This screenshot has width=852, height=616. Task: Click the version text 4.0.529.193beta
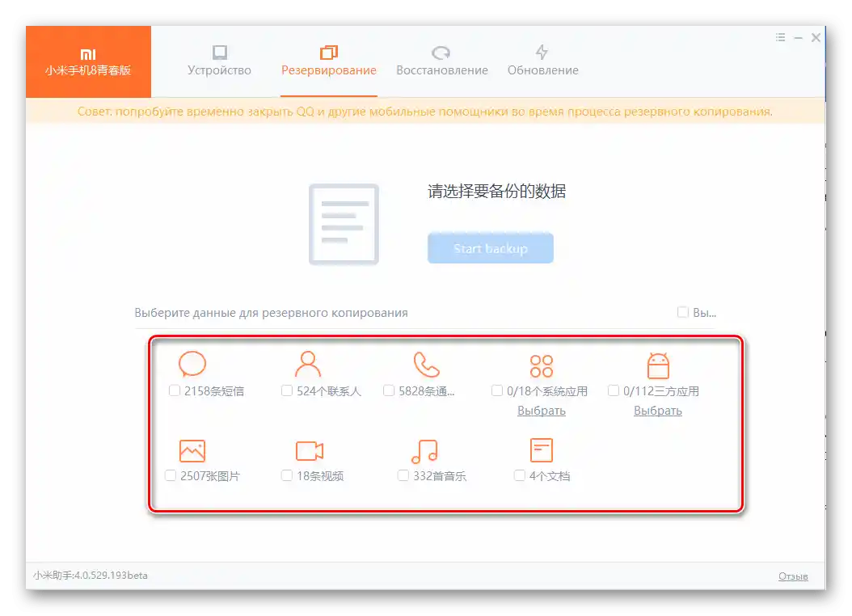pyautogui.click(x=111, y=576)
